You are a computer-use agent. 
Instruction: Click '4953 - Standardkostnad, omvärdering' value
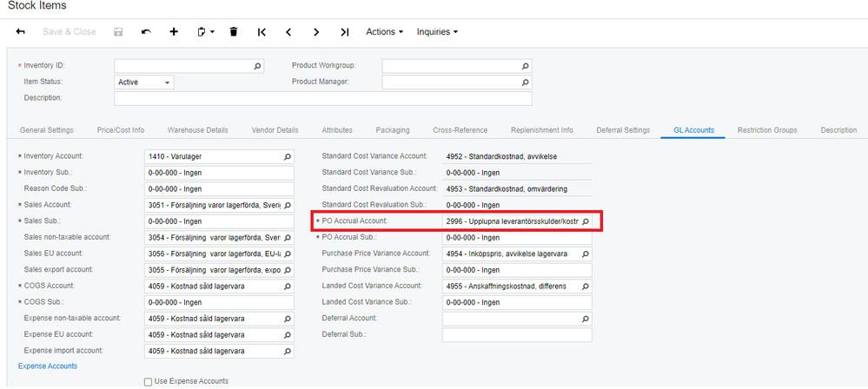click(507, 189)
